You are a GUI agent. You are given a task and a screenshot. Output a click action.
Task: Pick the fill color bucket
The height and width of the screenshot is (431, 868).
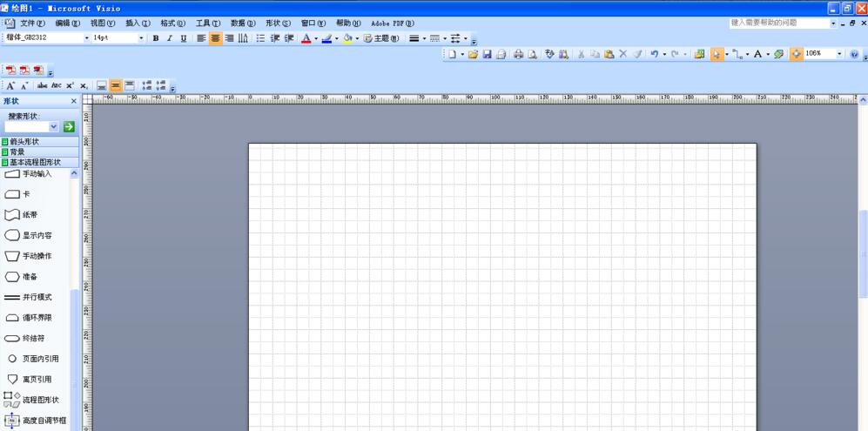(x=347, y=39)
